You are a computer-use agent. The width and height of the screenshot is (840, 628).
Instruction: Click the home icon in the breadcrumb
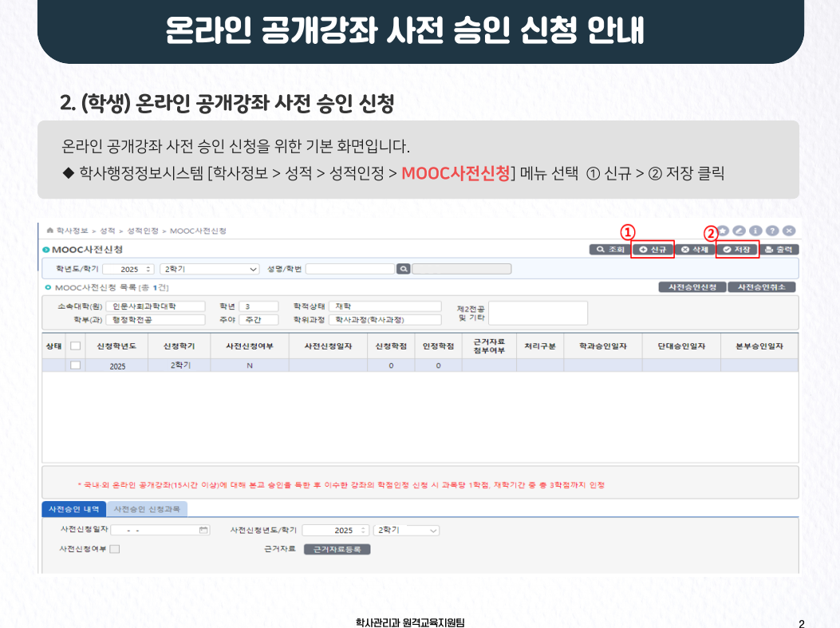pos(50,231)
